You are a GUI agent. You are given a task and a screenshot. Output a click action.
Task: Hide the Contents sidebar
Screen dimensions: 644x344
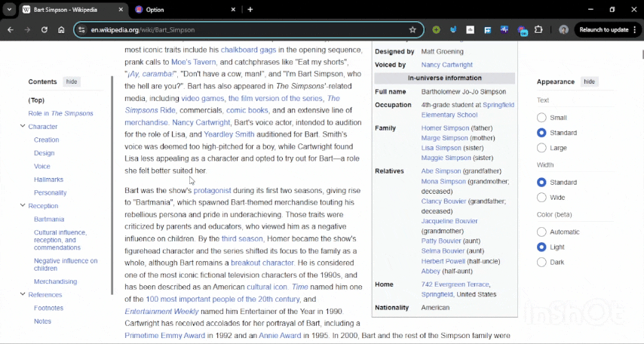(72, 81)
